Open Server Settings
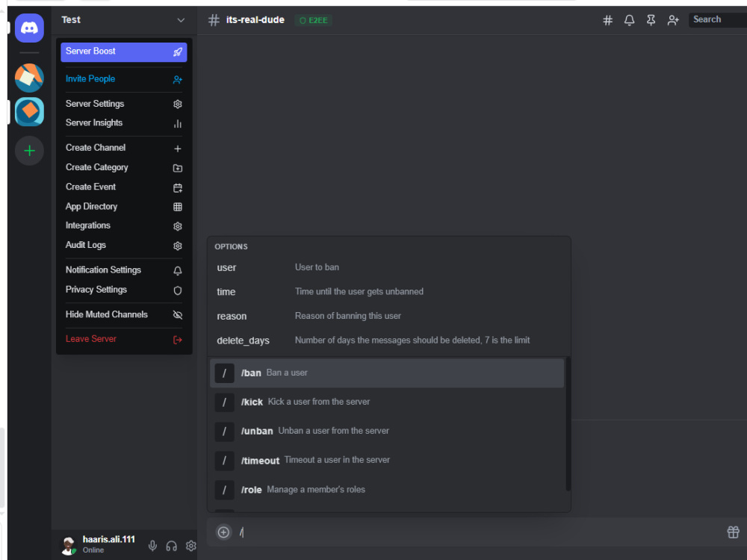 [x=124, y=104]
